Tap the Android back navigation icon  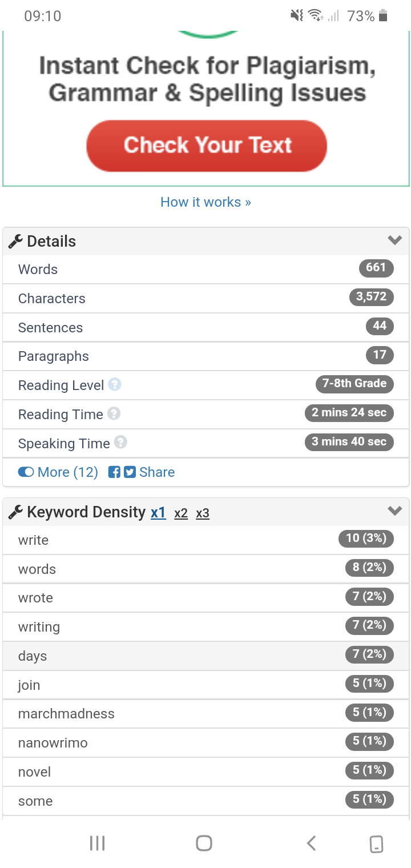[311, 843]
